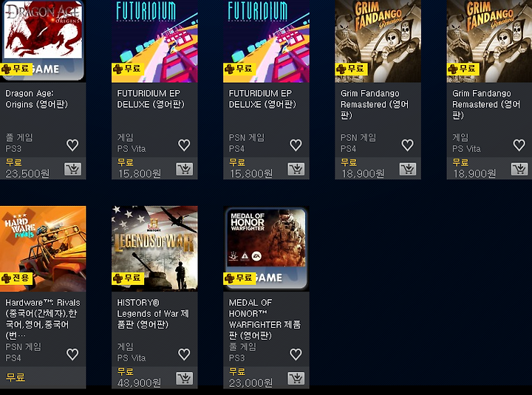
Task: Add PS4 FUTURIDIUM EP DELUXE to cart
Action: click(296, 169)
